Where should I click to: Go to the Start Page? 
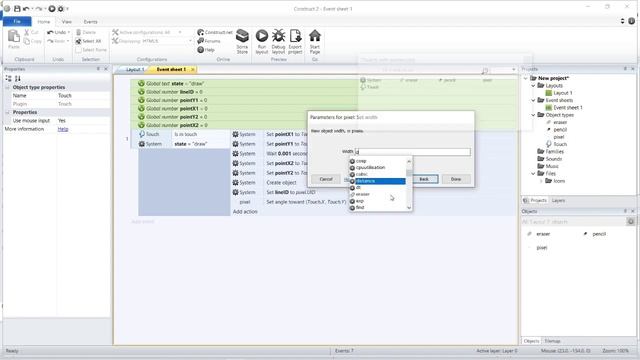pos(315,41)
